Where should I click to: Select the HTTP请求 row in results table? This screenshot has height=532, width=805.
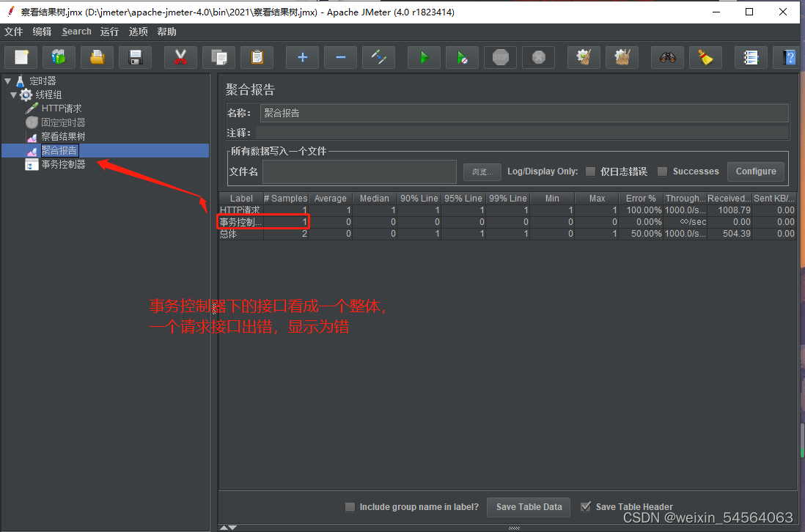507,210
